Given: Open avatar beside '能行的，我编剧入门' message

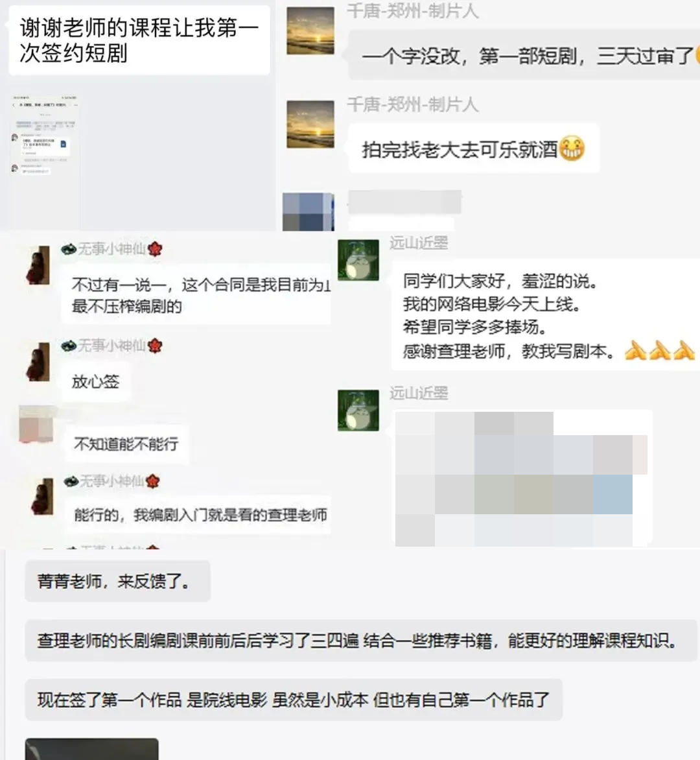Looking at the screenshot, I should [42, 496].
